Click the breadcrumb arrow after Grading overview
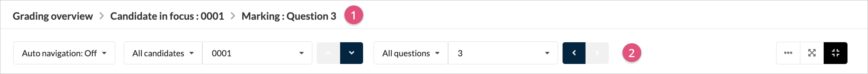Screen dimensions: 868x74 coord(101,16)
